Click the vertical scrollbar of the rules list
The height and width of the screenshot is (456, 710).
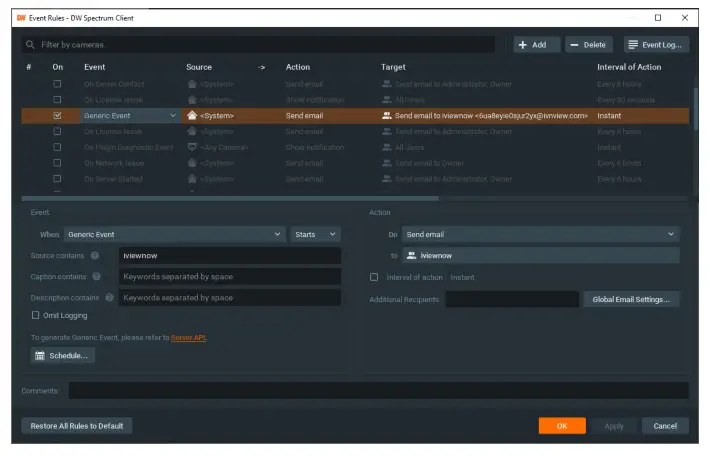coord(695,109)
